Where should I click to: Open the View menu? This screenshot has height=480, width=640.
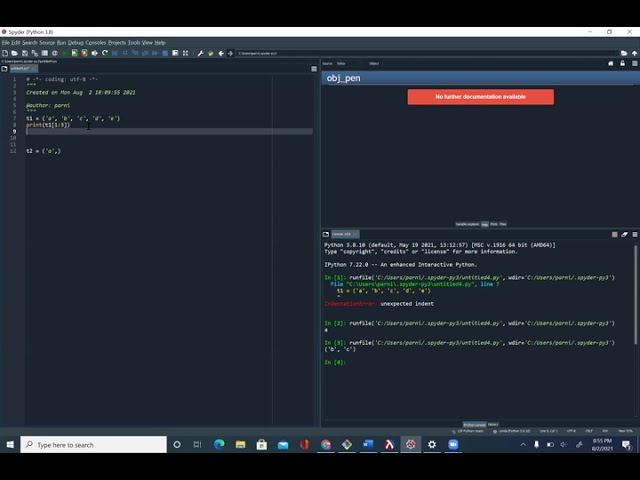click(x=147, y=42)
